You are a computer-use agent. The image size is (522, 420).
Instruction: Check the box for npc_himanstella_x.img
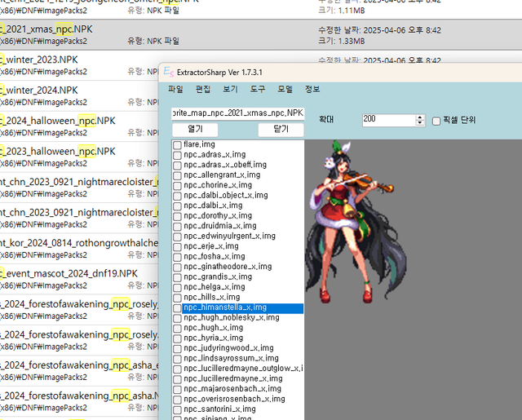click(x=177, y=308)
